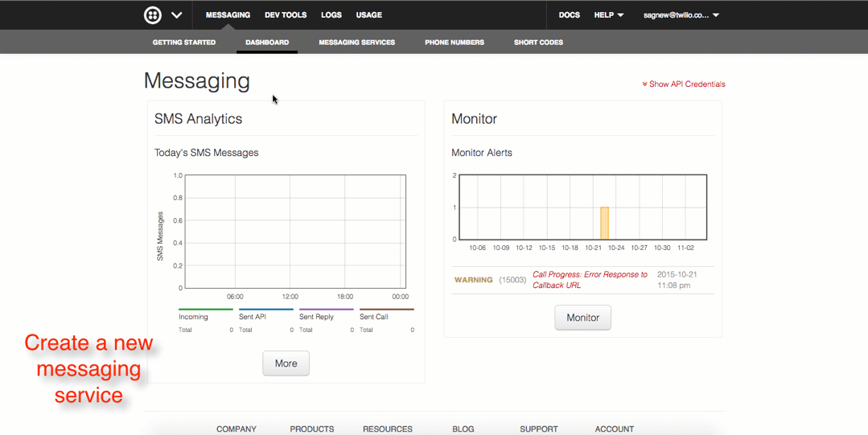Image resolution: width=868 pixels, height=435 pixels.
Task: Select the Dashboard tab
Action: [267, 42]
